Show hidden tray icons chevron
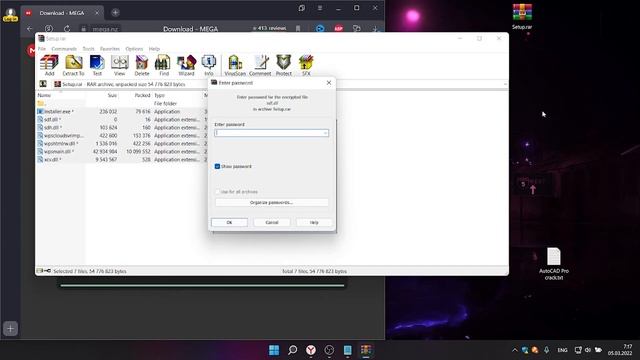Viewport: 640px width, 360px height. (515, 350)
